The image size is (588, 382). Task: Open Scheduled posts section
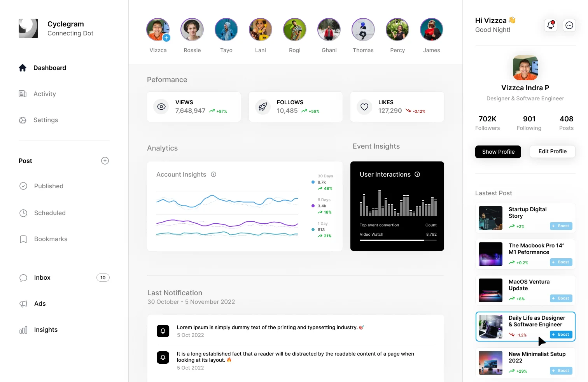(x=50, y=213)
